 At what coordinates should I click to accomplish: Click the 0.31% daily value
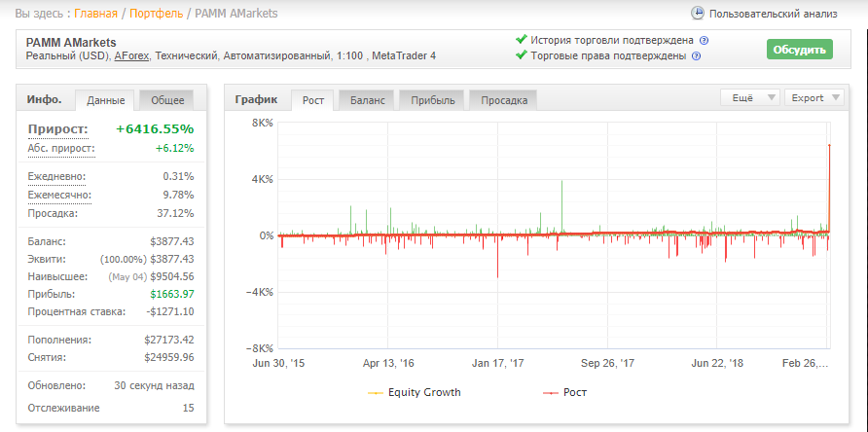[176, 177]
